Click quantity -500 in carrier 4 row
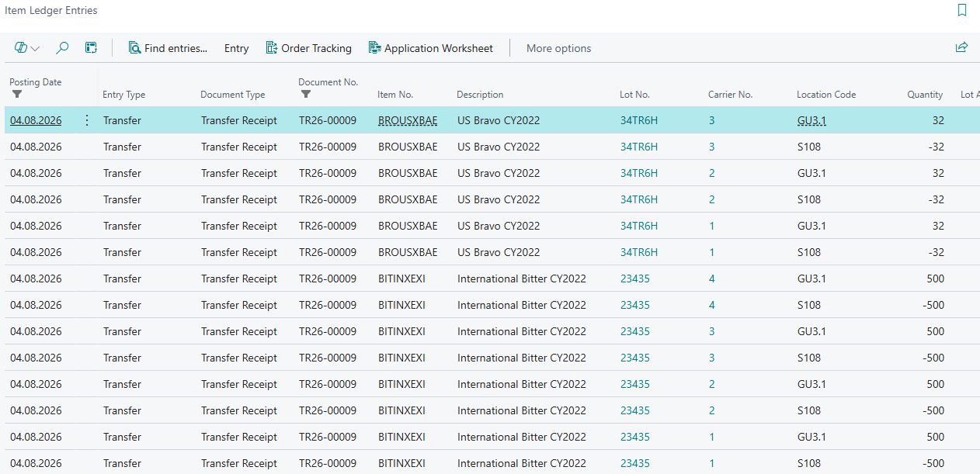The height and width of the screenshot is (474, 980). (933, 305)
